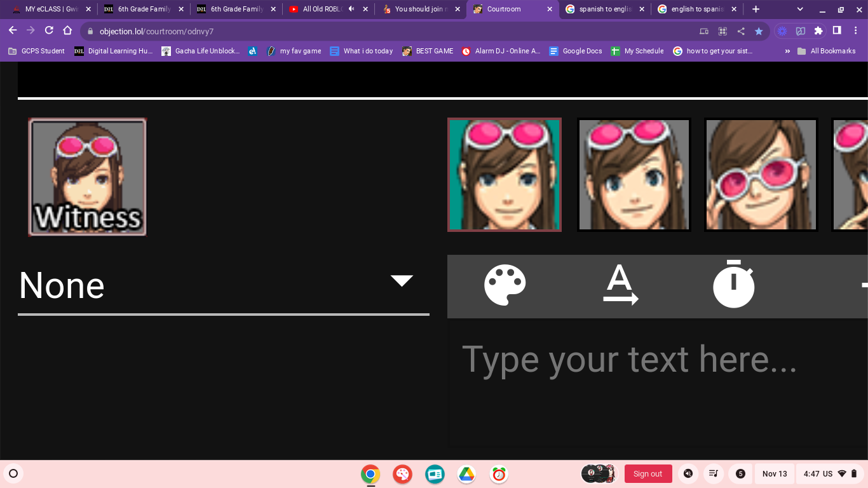
Task: Open Digital Learning Hub bookmark
Action: coord(113,51)
